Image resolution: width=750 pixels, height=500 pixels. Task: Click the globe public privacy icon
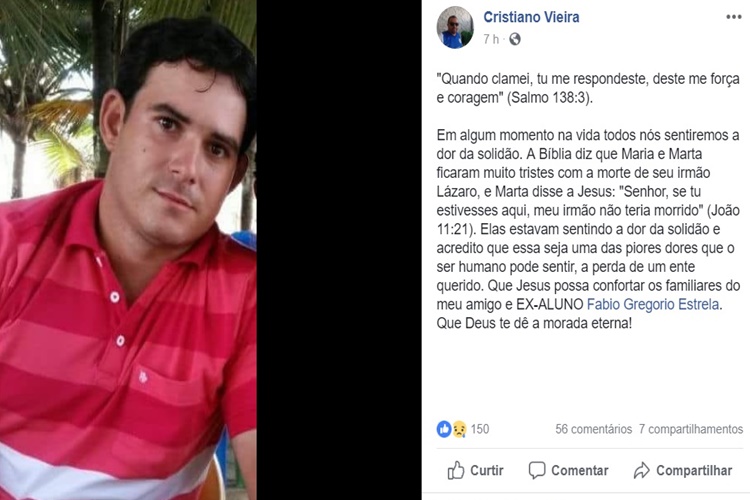pos(515,39)
